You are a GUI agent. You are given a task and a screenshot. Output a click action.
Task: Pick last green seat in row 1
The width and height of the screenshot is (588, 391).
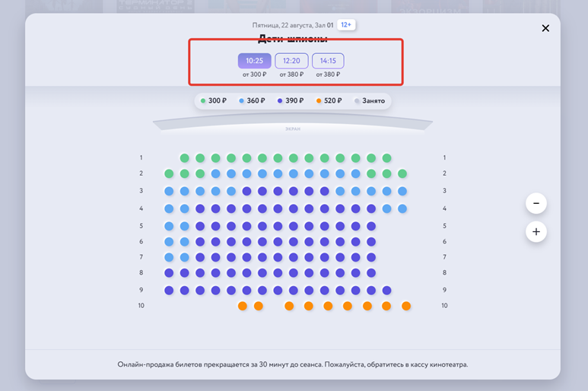pos(386,157)
